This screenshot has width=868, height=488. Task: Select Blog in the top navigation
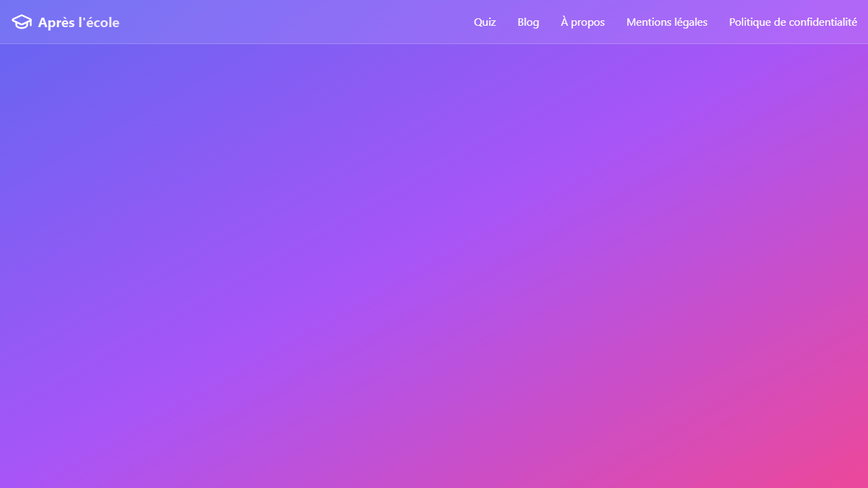[528, 22]
